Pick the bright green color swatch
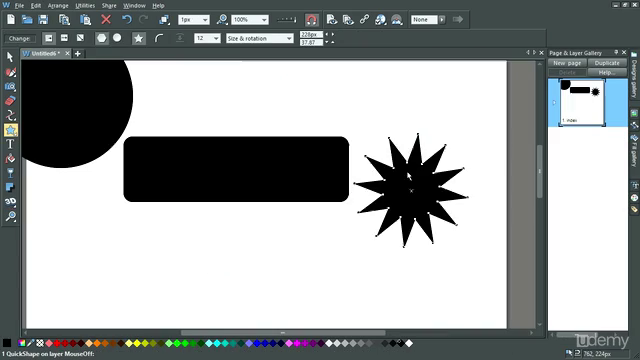Viewport: 640px width, 360px height. 177,343
